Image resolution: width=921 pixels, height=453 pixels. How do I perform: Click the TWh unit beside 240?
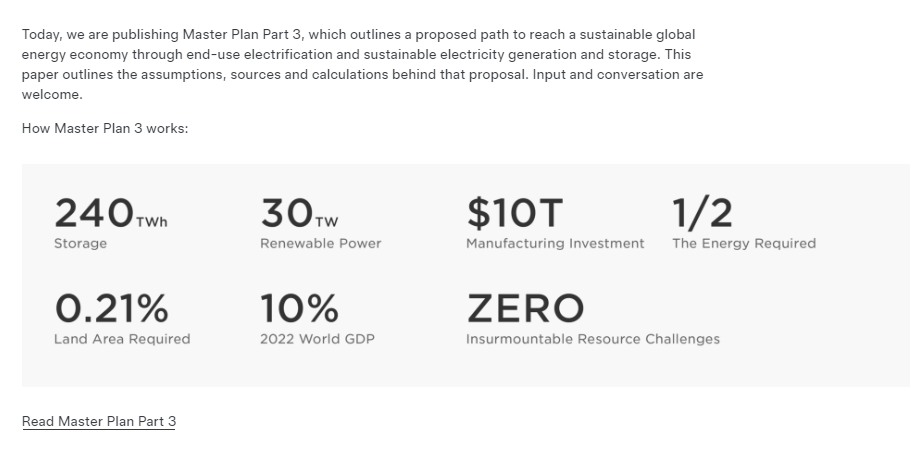(151, 222)
